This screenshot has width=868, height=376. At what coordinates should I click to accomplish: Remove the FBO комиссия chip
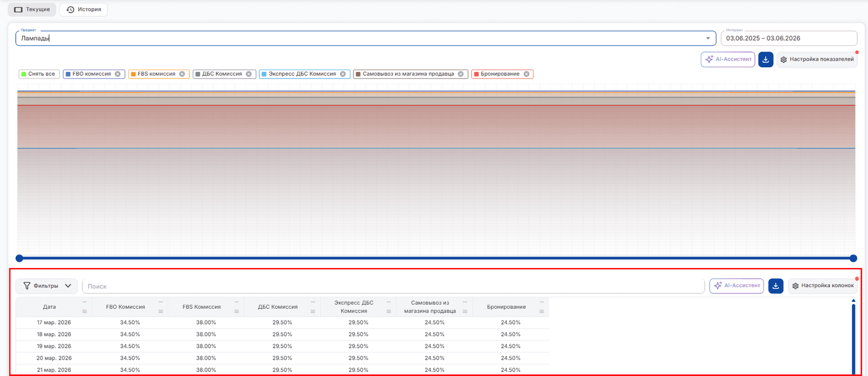tap(118, 74)
